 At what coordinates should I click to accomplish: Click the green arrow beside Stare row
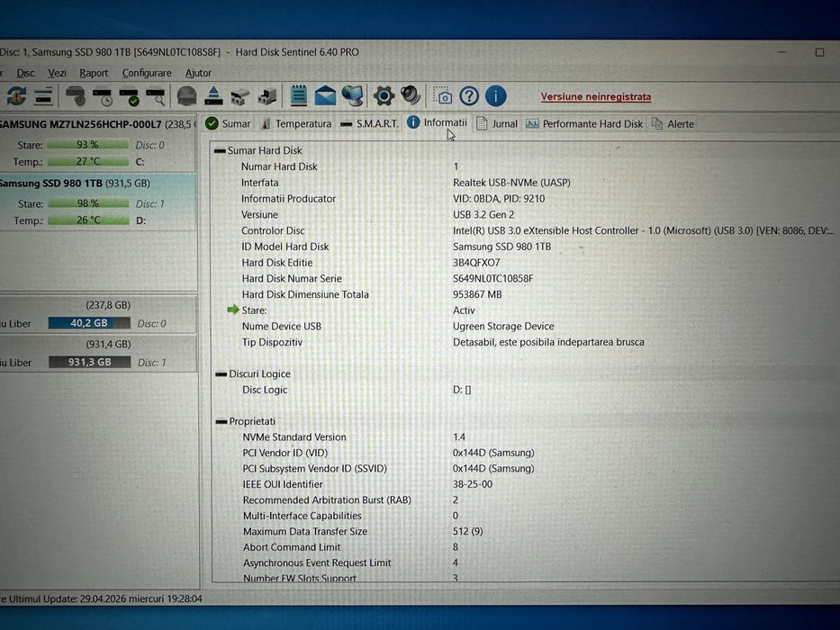(232, 310)
